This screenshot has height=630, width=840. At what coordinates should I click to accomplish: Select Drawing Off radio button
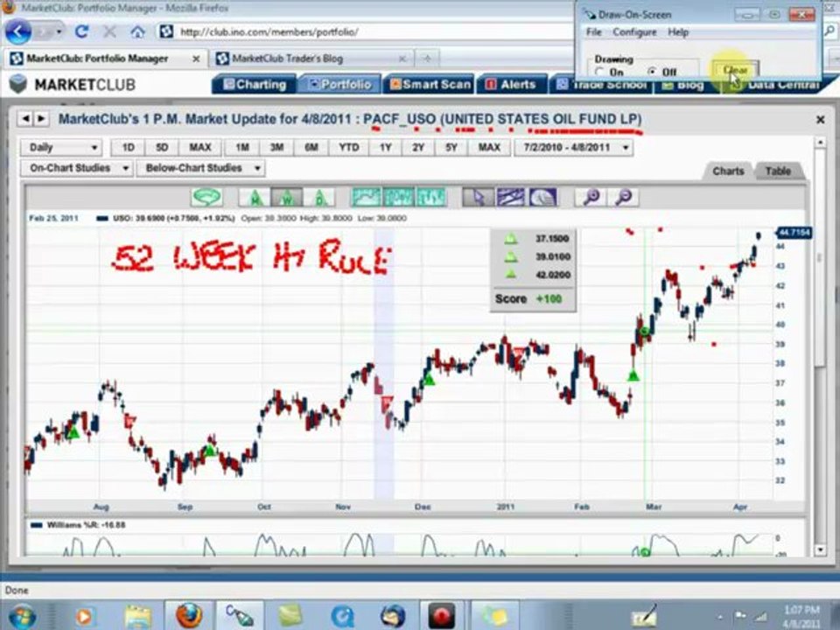[651, 72]
